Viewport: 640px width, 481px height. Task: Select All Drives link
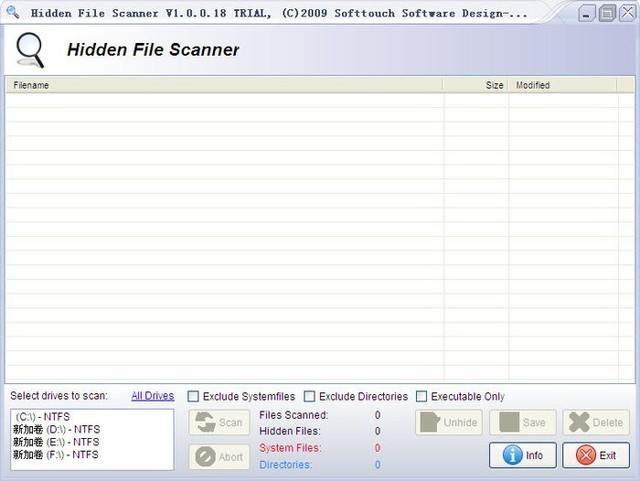pyautogui.click(x=153, y=396)
